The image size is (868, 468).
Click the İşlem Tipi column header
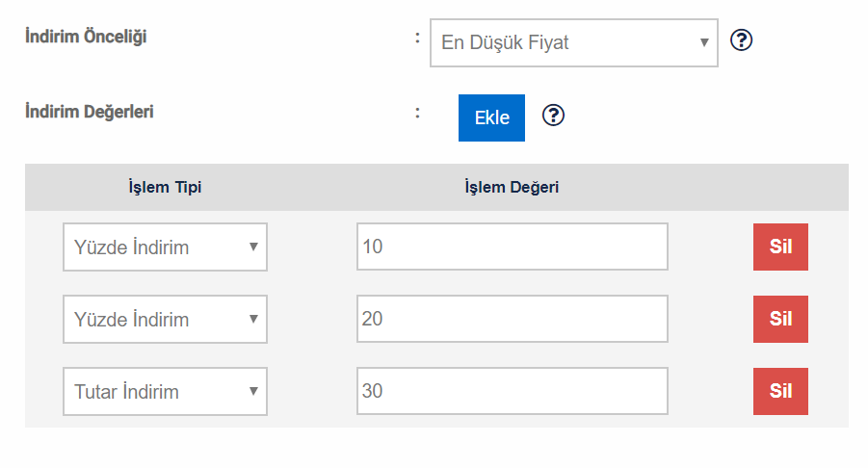coord(165,187)
